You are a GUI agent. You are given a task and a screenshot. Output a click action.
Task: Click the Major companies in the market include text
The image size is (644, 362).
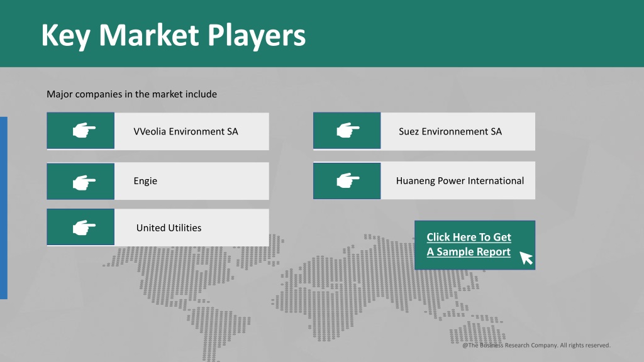pos(132,94)
